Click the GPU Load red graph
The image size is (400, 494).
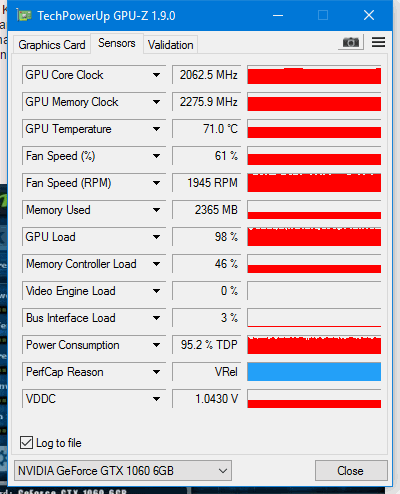click(x=314, y=237)
